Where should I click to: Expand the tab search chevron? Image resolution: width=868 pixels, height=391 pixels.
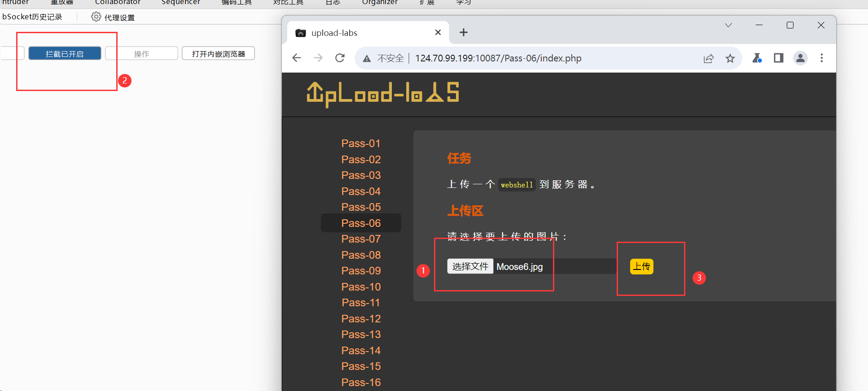click(728, 26)
